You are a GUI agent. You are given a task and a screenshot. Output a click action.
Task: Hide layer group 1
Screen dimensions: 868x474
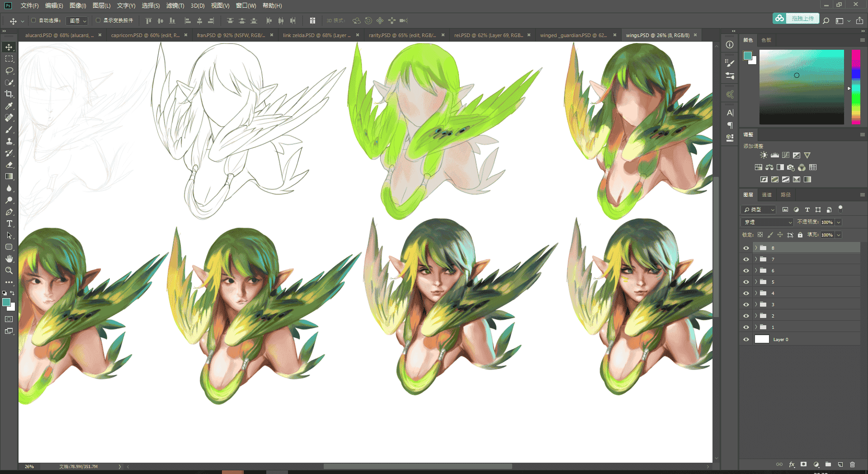click(x=746, y=327)
